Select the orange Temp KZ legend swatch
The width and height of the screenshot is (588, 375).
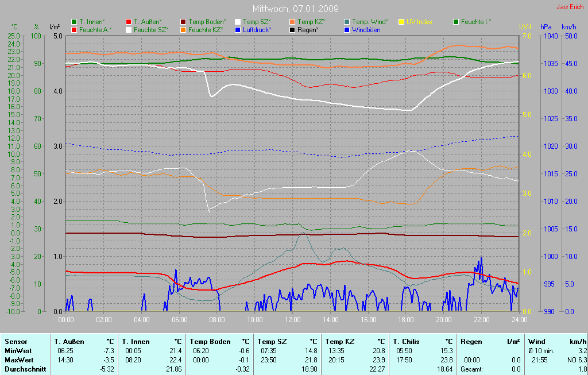coord(292,22)
